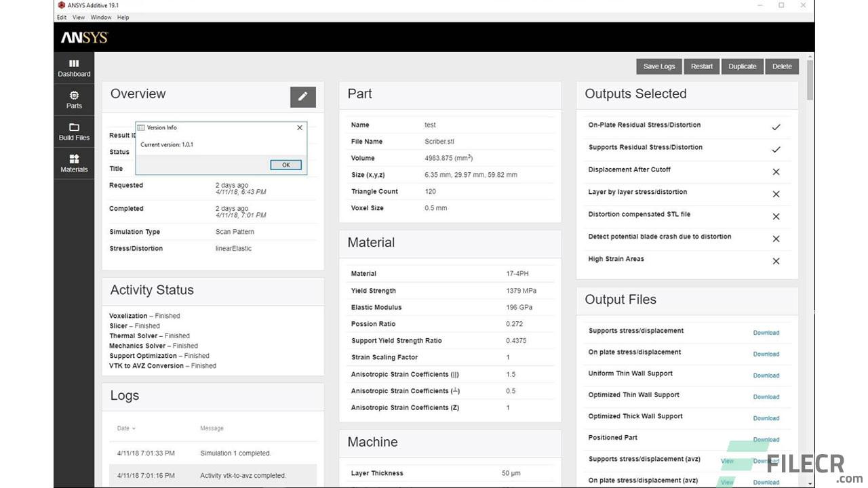Open the Help menu
The width and height of the screenshot is (868, 488).
123,17
